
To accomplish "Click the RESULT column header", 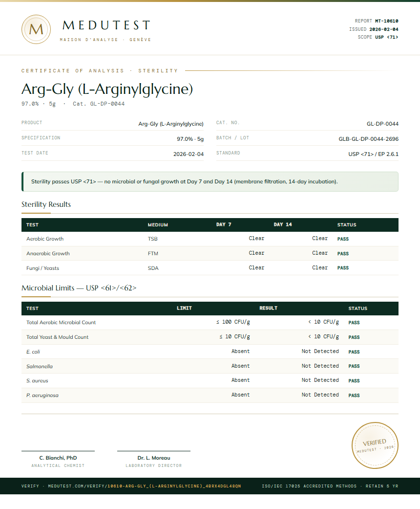I will tap(268, 308).
